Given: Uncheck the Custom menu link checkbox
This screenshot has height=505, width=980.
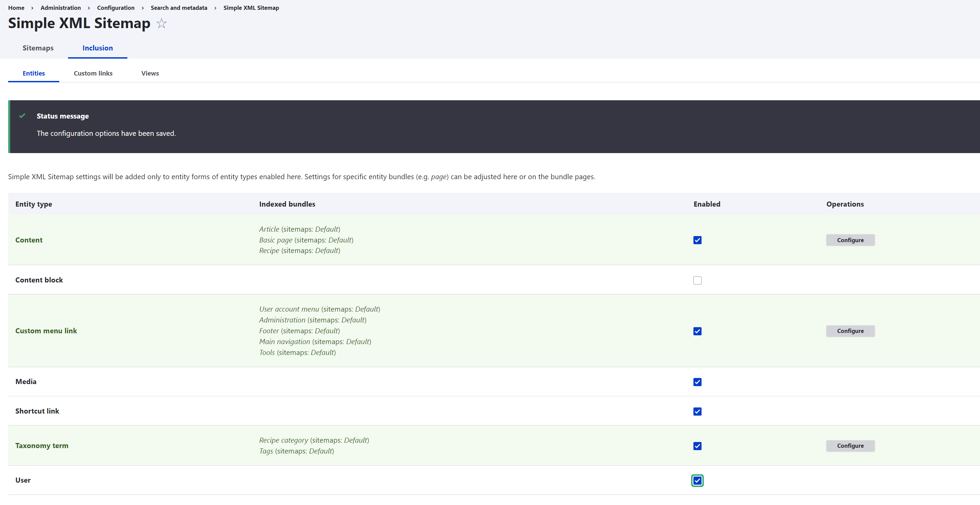Looking at the screenshot, I should coord(697,331).
